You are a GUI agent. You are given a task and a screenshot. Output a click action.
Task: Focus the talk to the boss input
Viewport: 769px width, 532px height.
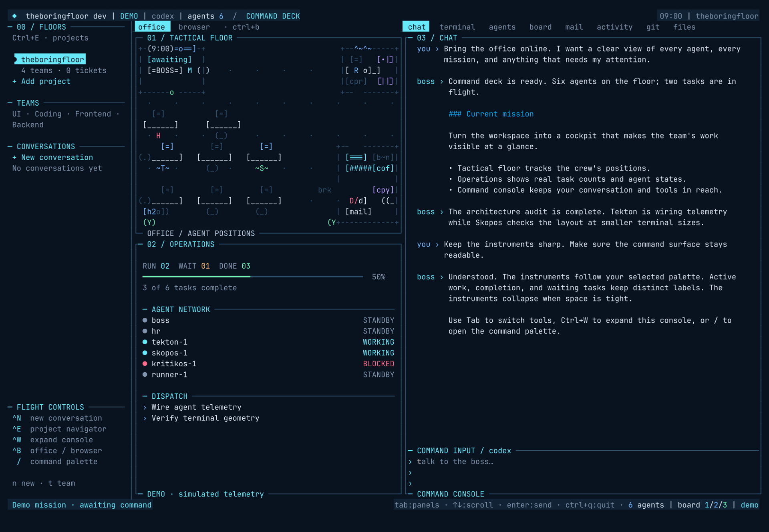tap(455, 462)
